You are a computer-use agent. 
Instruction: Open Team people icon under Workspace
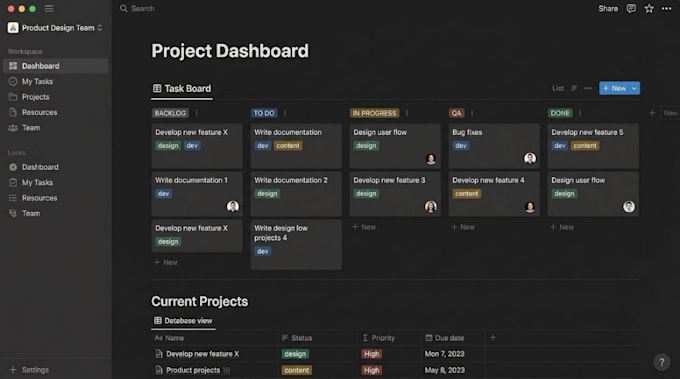point(13,128)
